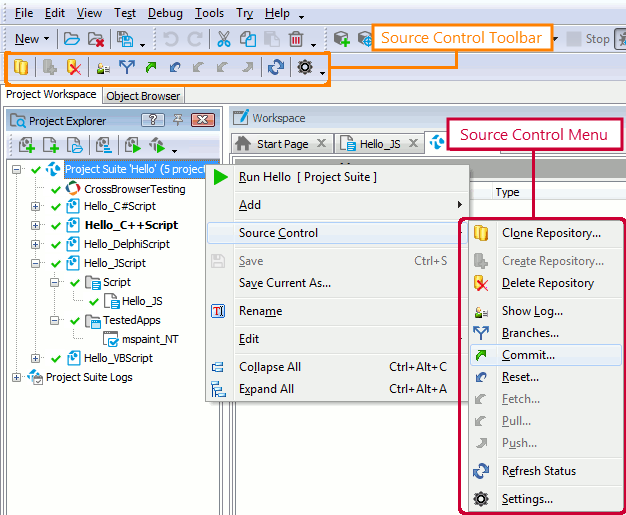Screen dimensions: 626x515
Task: Click the Delete Repository toolbar icon
Action: click(74, 67)
